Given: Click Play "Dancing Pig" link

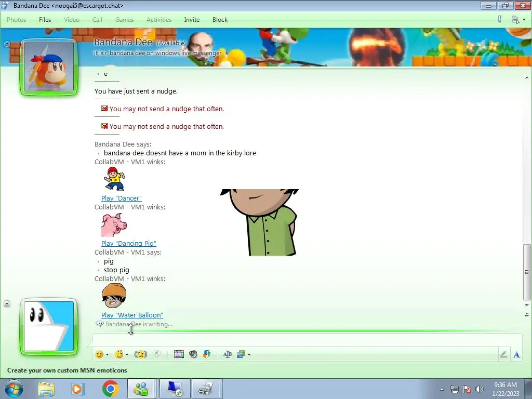Looking at the screenshot, I should pyautogui.click(x=129, y=243).
